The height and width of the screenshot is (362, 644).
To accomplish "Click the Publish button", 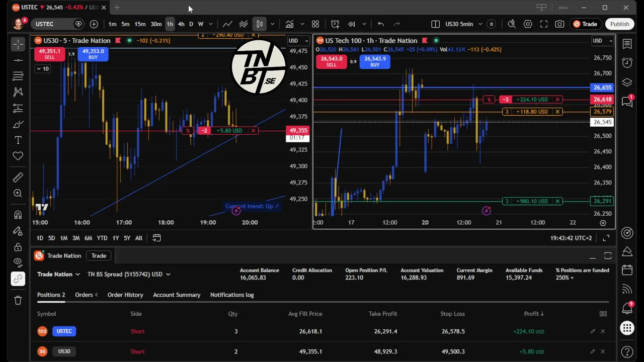I will tap(619, 24).
